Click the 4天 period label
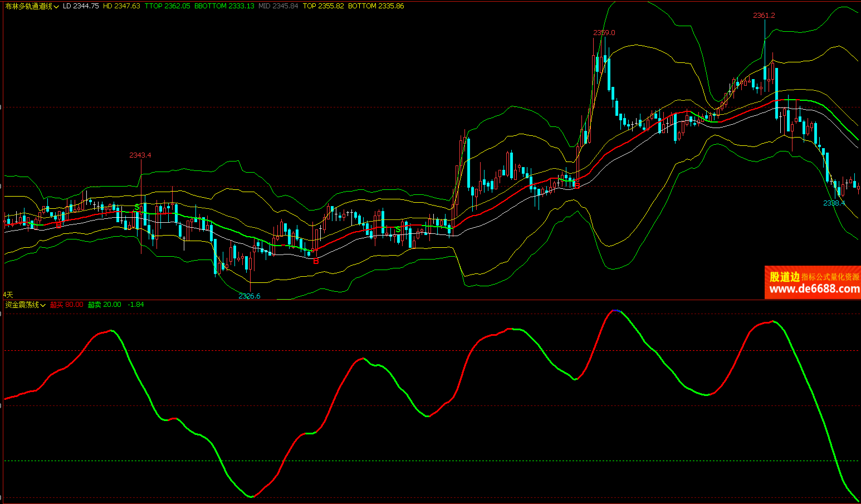Image resolution: width=861 pixels, height=504 pixels. click(8, 294)
